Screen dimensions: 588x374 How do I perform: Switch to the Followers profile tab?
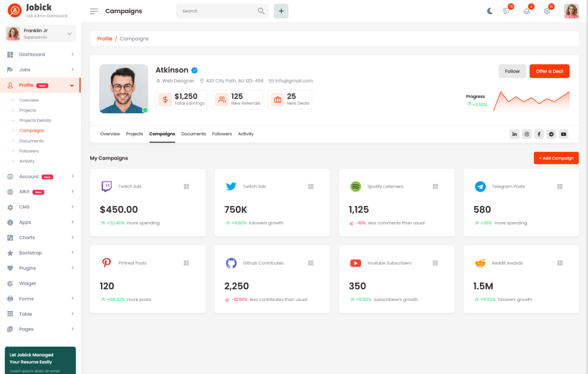222,134
